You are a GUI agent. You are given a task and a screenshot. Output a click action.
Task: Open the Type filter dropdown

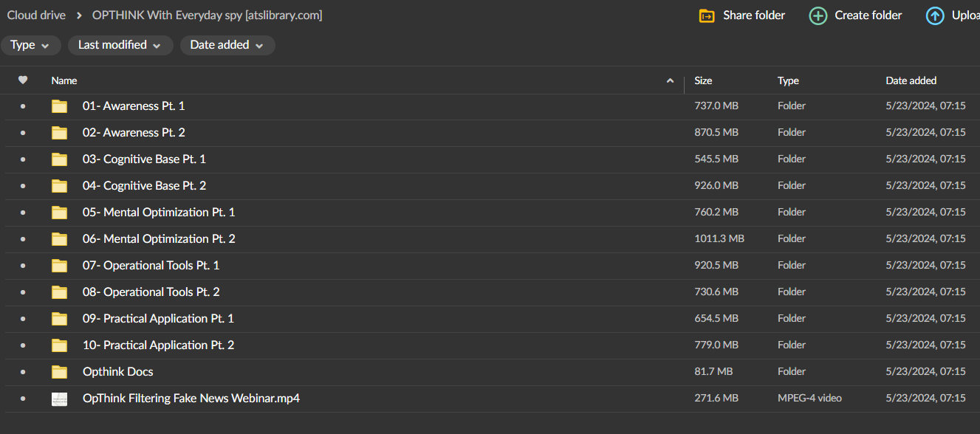30,45
